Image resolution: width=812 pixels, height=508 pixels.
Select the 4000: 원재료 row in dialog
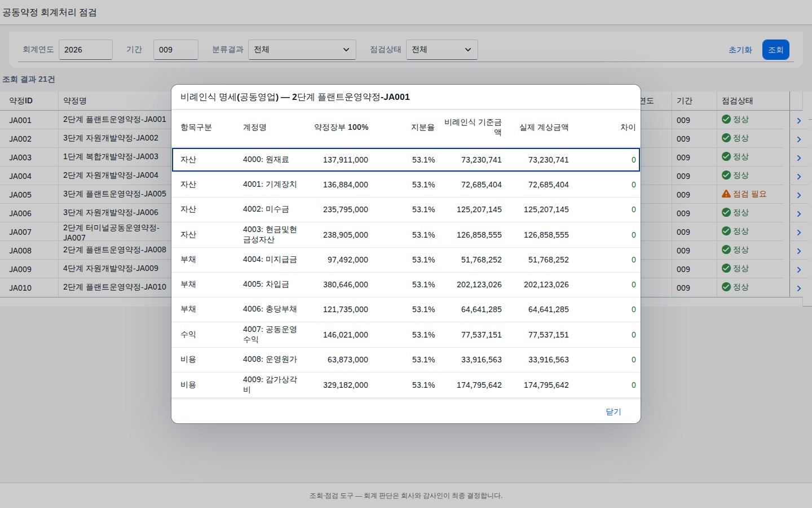(x=406, y=160)
